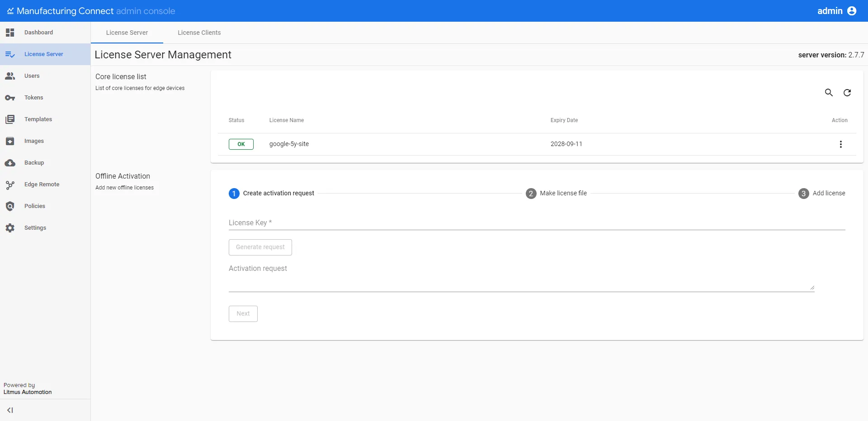Open the Dashboard menu item
Image resolution: width=868 pixels, height=421 pixels.
point(45,33)
